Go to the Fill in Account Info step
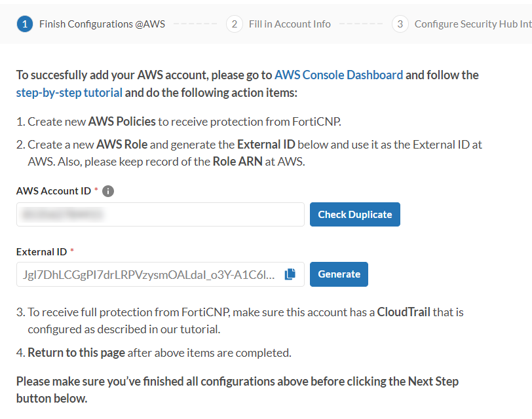The height and width of the screenshot is (419, 532). 290,24
